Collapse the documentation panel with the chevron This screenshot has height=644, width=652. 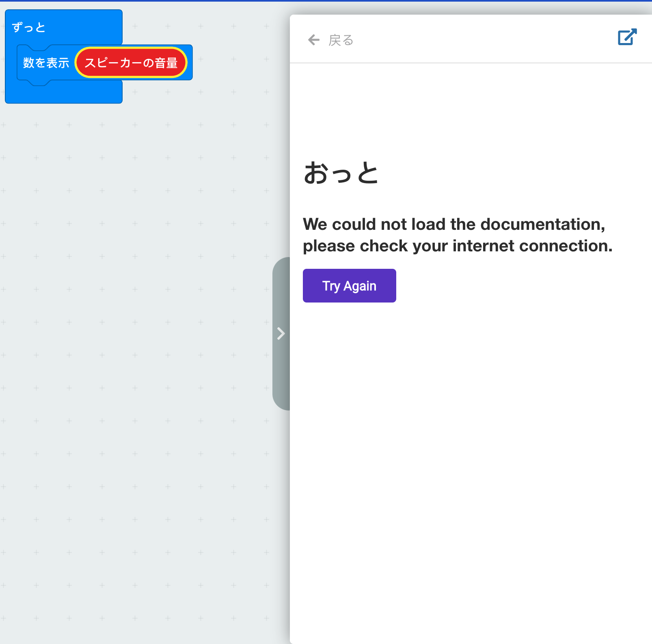coord(281,334)
